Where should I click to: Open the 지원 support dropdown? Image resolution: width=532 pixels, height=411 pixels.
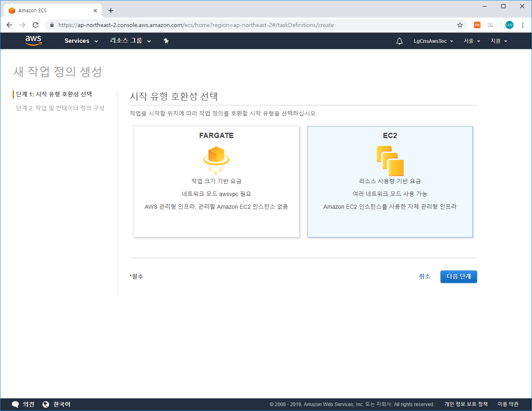pos(499,41)
